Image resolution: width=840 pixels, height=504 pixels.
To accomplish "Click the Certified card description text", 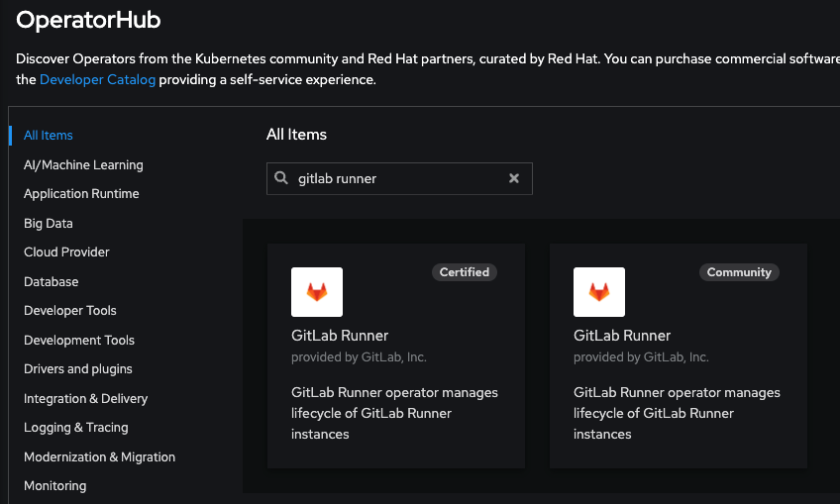I will pos(394,413).
